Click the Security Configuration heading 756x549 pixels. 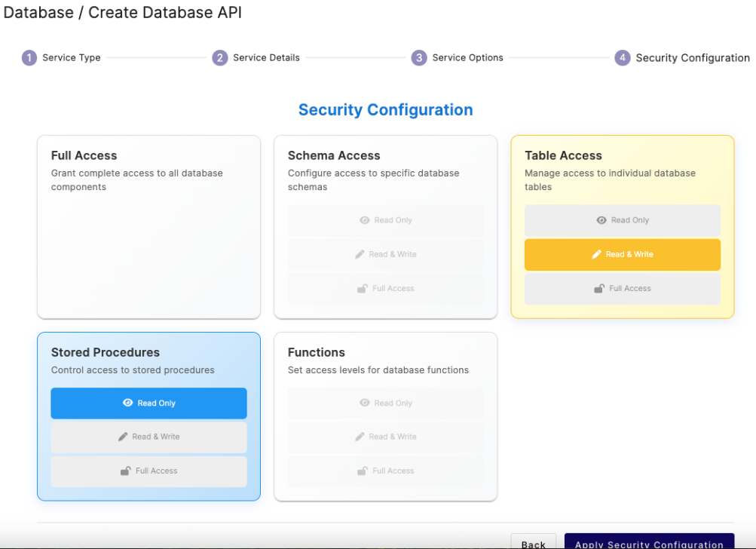pos(385,109)
